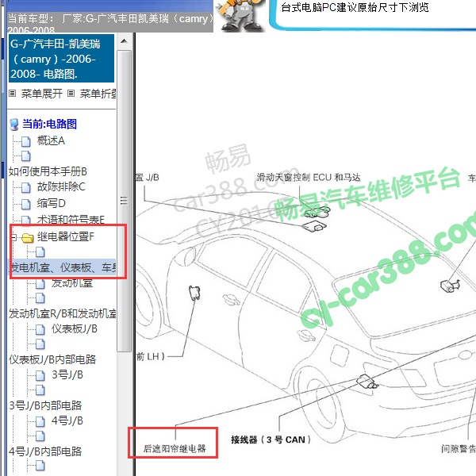Click the page icon next to 缩写D

point(26,204)
